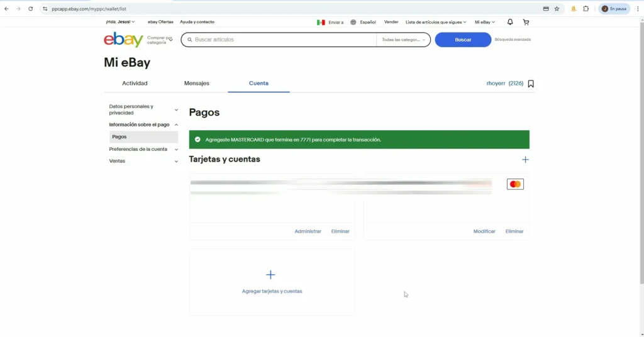644x337 pixels.
Task: Open the yellow extension icon
Action: click(574, 9)
